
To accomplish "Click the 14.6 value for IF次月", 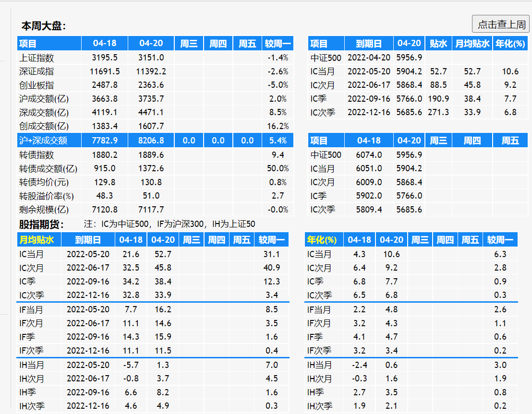I will [163, 323].
